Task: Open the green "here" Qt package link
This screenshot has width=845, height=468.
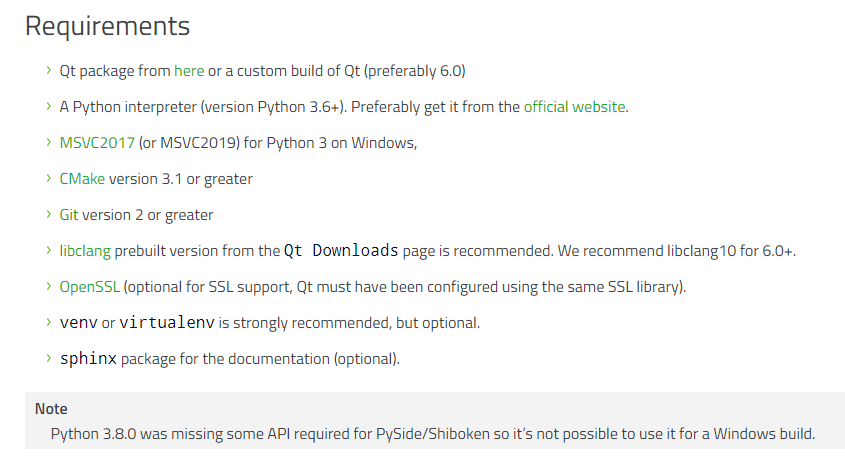Action: click(x=189, y=71)
